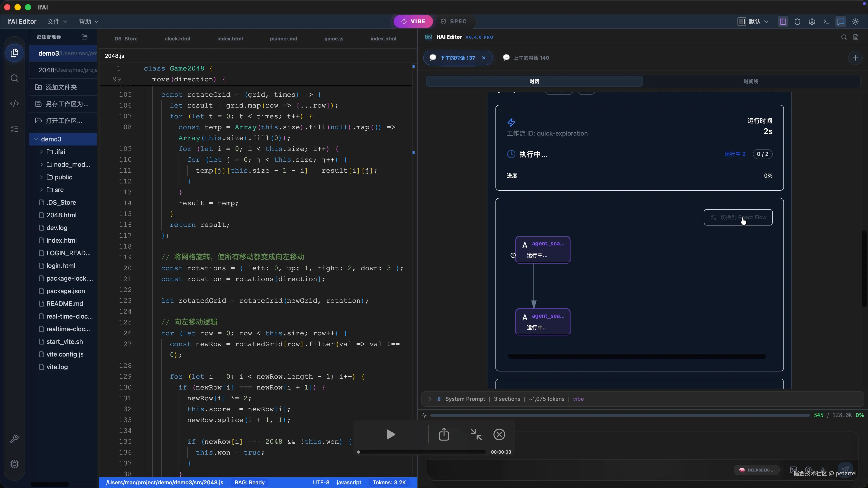868x488 pixels.
Task: Click the settings gear in top toolbar
Action: (812, 21)
